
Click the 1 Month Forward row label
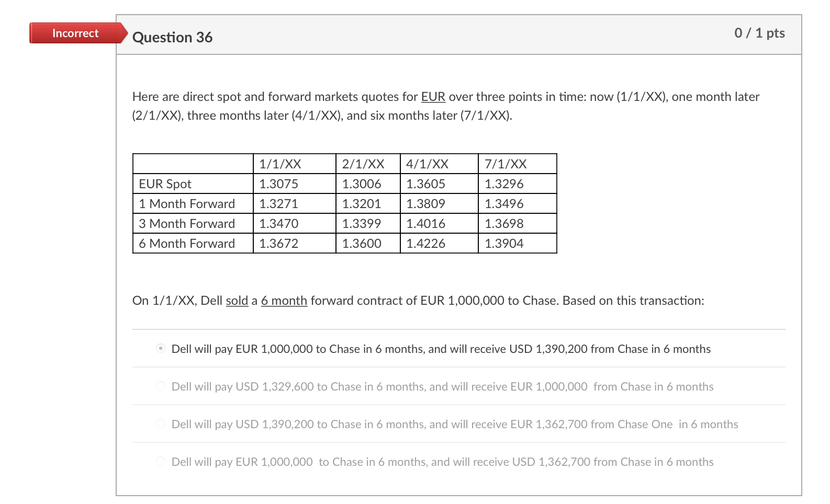(x=186, y=203)
